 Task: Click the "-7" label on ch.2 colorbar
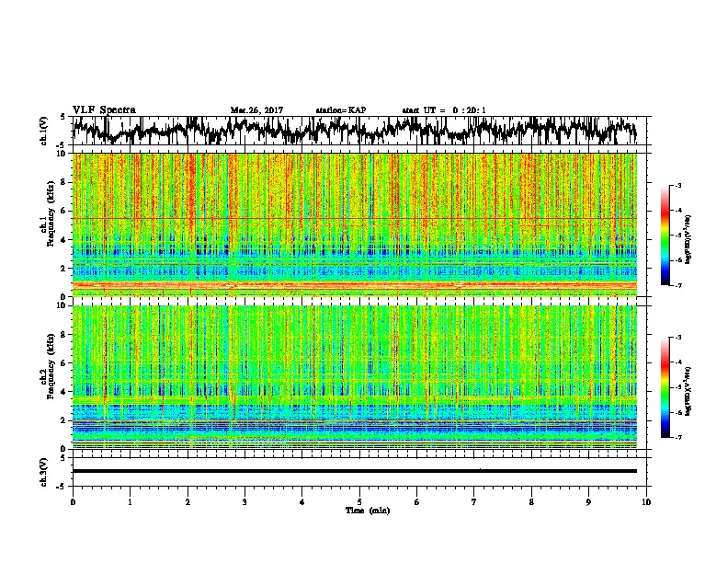click(678, 438)
